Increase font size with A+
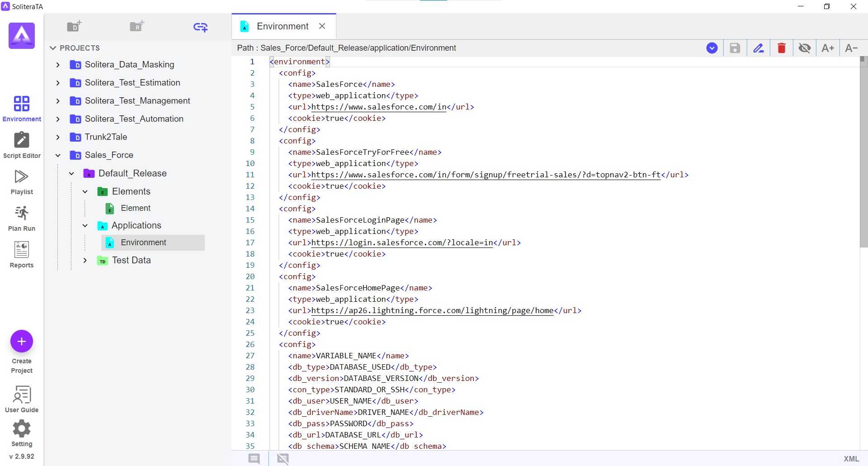Screen dimensions: 868x466 click(x=828, y=48)
